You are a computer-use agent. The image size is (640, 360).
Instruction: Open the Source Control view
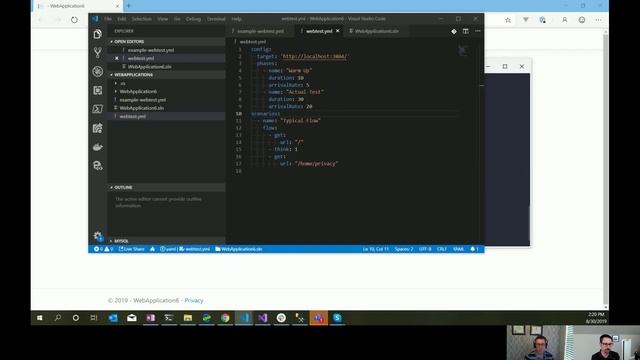point(97,52)
